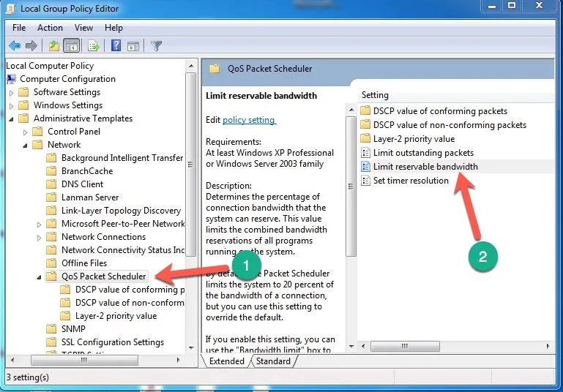Image resolution: width=563 pixels, height=392 pixels.
Task: Click settings list scroll right arrow
Action: tap(548, 346)
